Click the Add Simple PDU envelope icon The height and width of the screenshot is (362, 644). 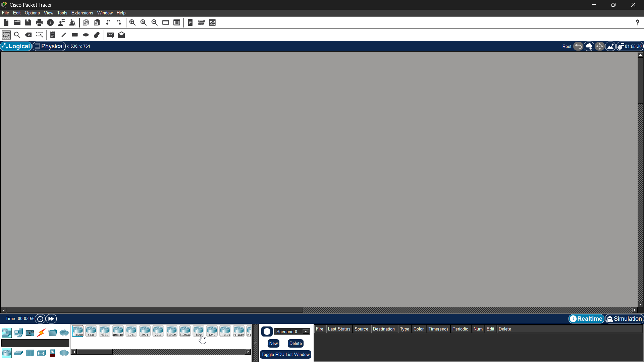click(x=110, y=35)
